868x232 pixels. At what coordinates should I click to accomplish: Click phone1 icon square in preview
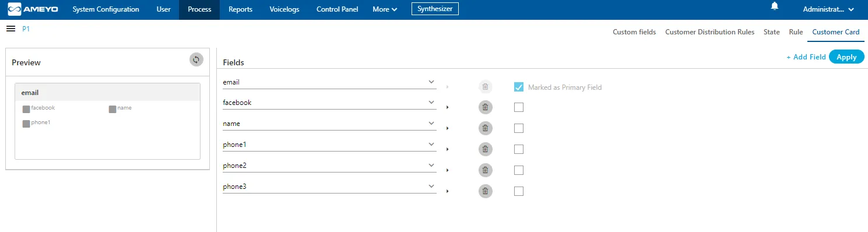[x=26, y=124]
